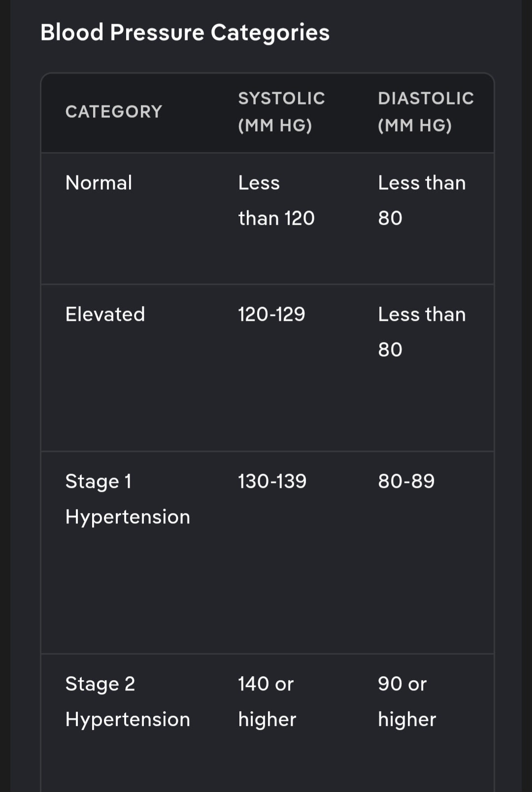Image resolution: width=532 pixels, height=792 pixels.
Task: Click 'Less than 80' in the Normal row
Action: pyautogui.click(x=422, y=201)
